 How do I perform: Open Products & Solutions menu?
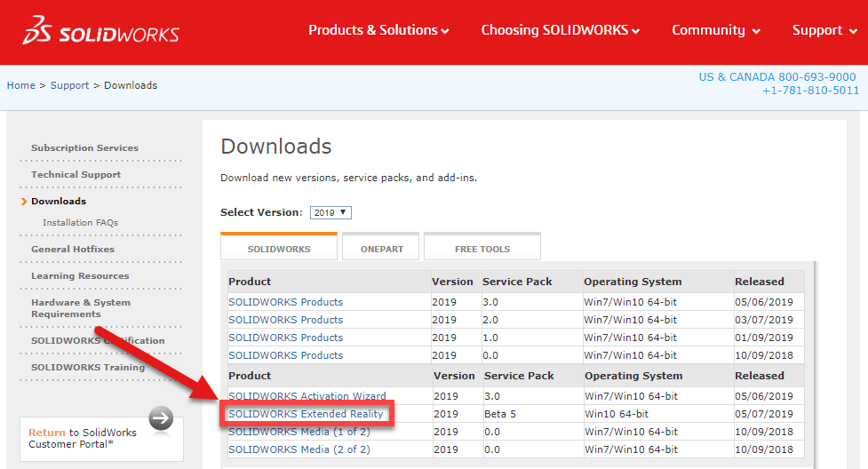(x=378, y=30)
